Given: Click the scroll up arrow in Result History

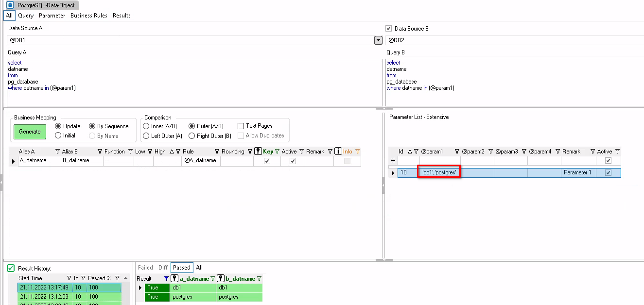Looking at the screenshot, I should [126, 278].
